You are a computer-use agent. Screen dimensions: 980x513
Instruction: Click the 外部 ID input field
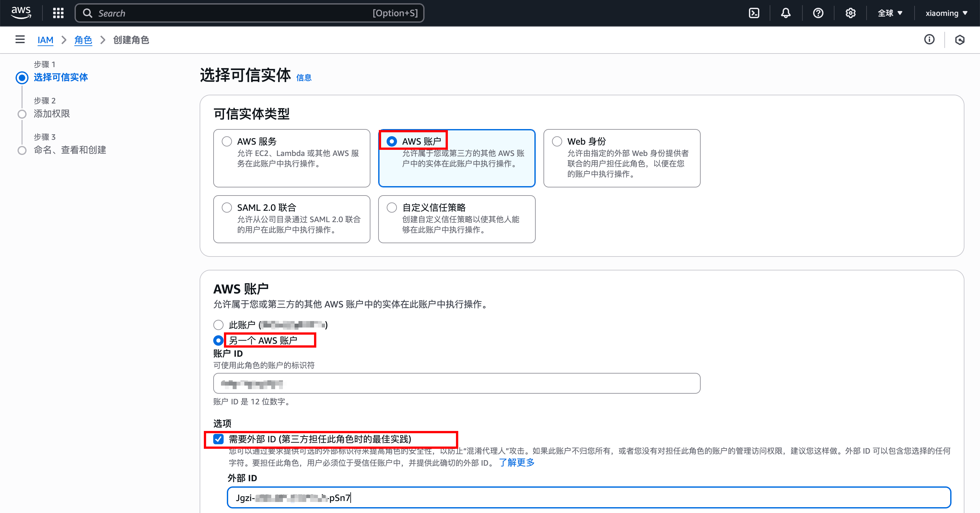tap(589, 497)
